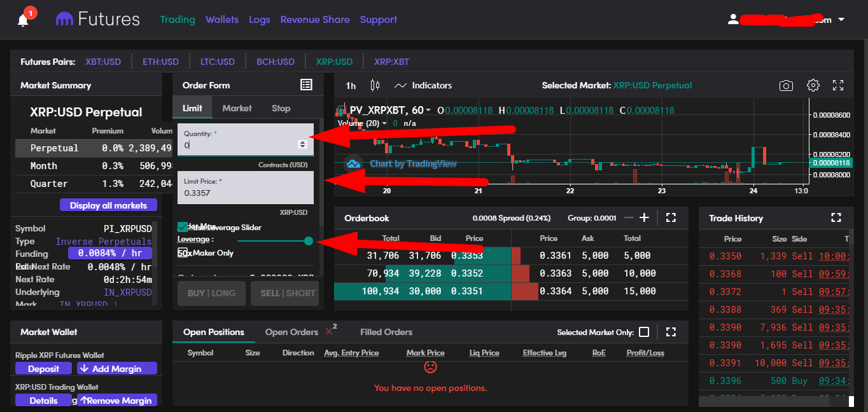Switch to the Open Positions tab

tap(214, 332)
